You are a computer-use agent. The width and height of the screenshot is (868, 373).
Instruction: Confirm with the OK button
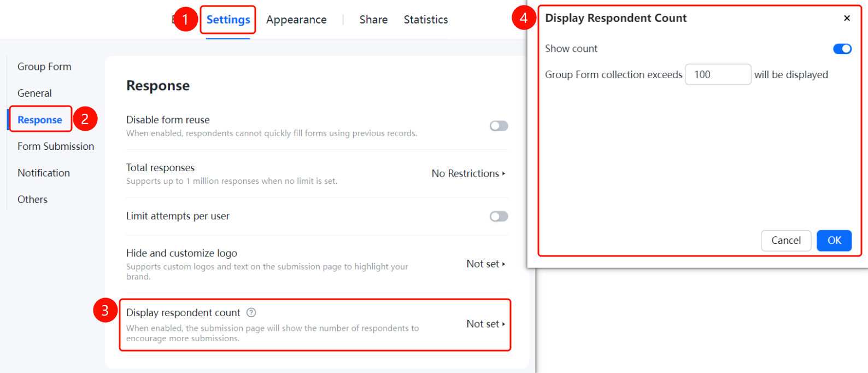834,241
